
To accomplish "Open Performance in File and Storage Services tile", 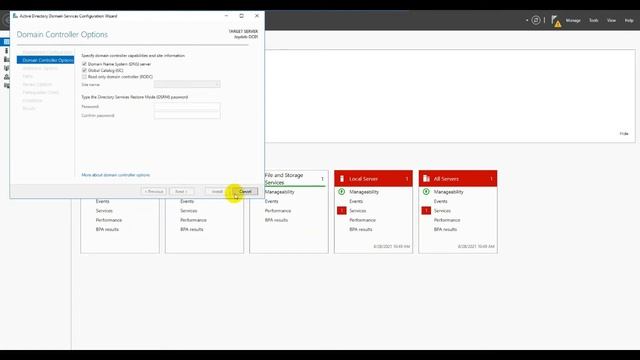I will [278, 211].
